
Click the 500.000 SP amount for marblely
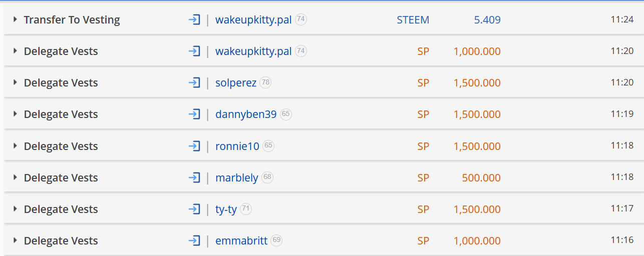click(x=481, y=178)
